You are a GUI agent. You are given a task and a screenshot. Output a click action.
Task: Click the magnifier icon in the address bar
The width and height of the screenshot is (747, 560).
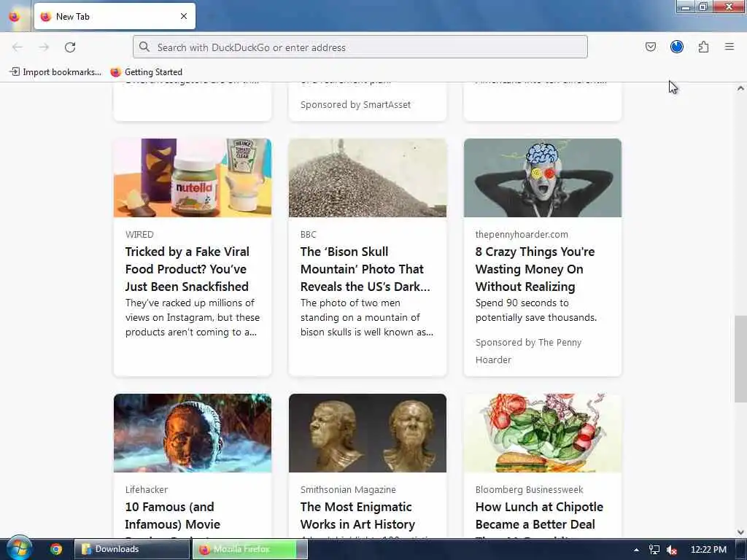[144, 47]
